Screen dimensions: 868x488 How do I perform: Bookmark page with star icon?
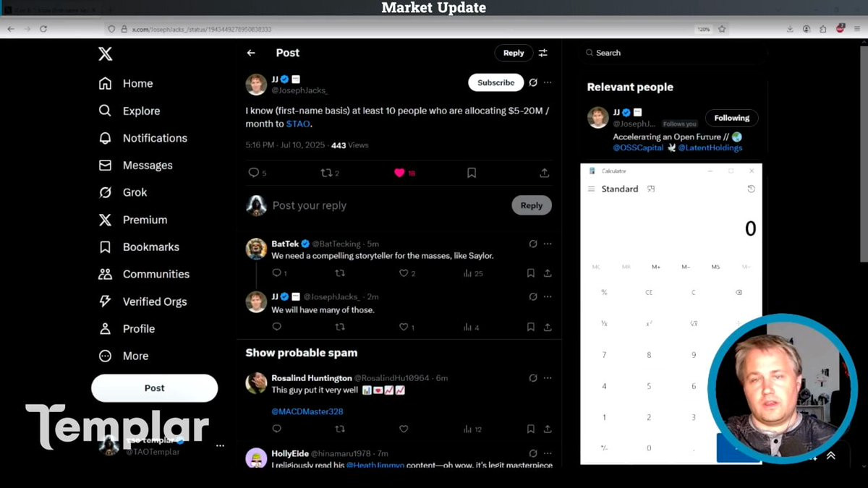722,29
